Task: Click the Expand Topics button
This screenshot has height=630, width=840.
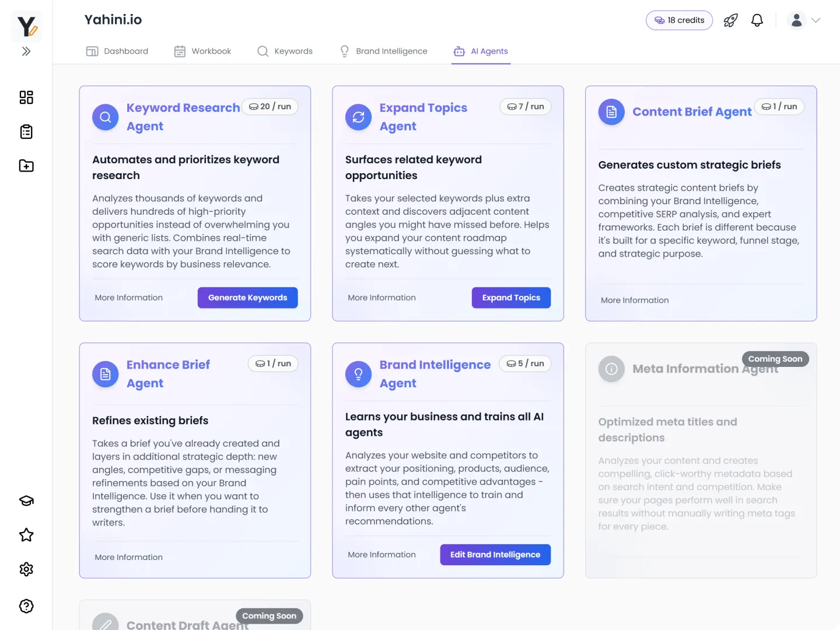Action: click(x=511, y=297)
